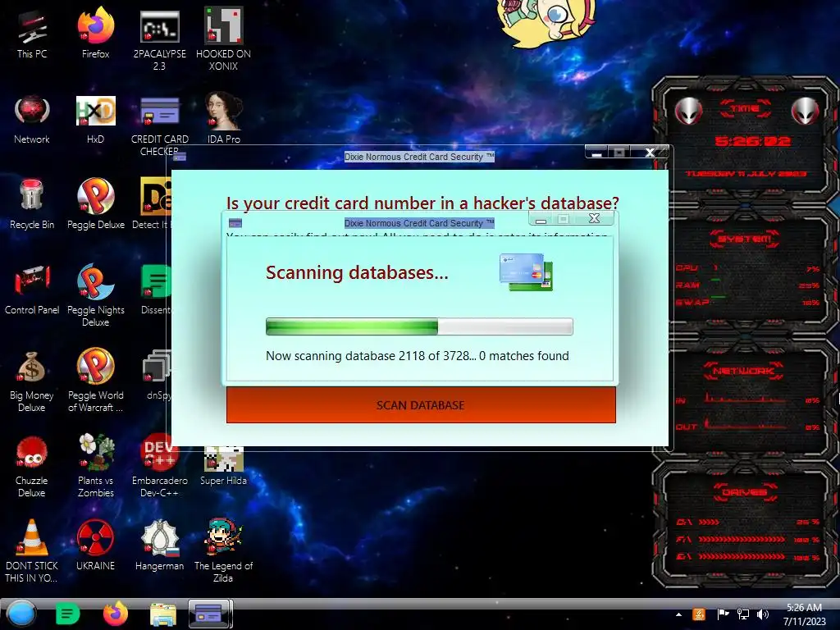The image size is (840, 630).
Task: Click the Start orb on taskbar
Action: [x=21, y=614]
